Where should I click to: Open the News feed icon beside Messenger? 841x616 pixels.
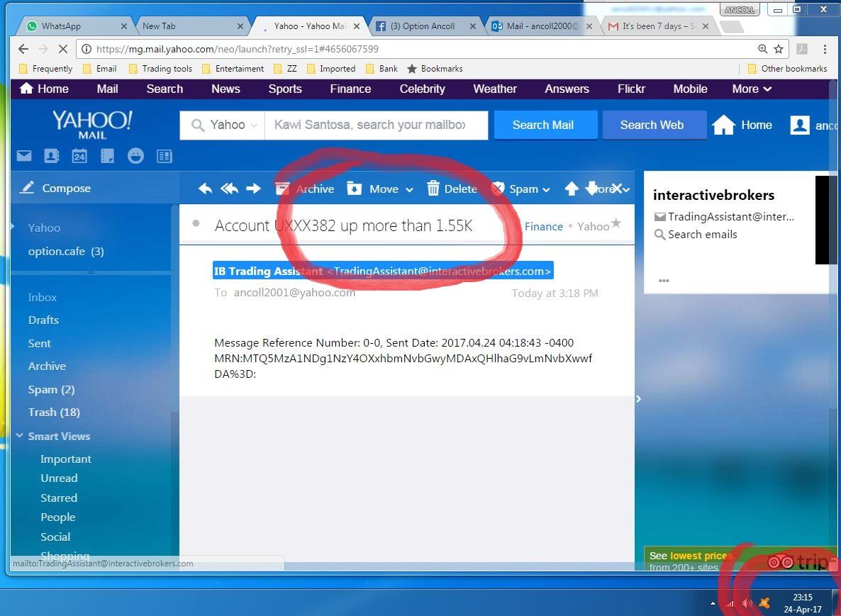pyautogui.click(x=164, y=156)
